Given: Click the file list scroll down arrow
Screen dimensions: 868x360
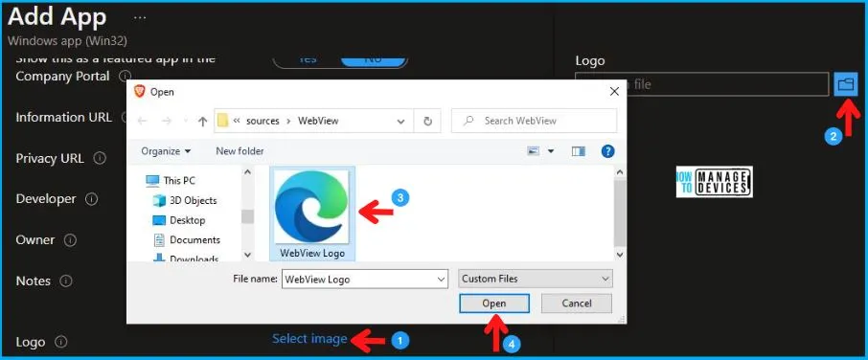Looking at the screenshot, I should [620, 255].
